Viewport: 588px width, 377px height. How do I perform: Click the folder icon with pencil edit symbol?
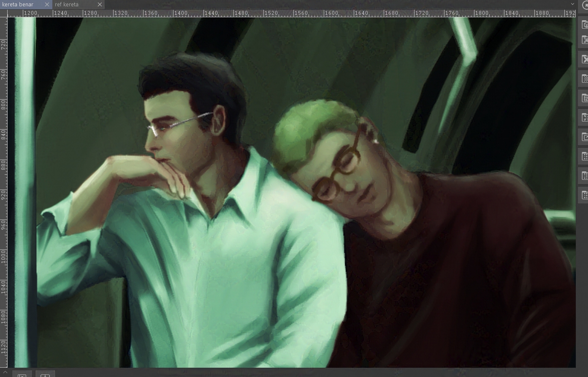585,137
